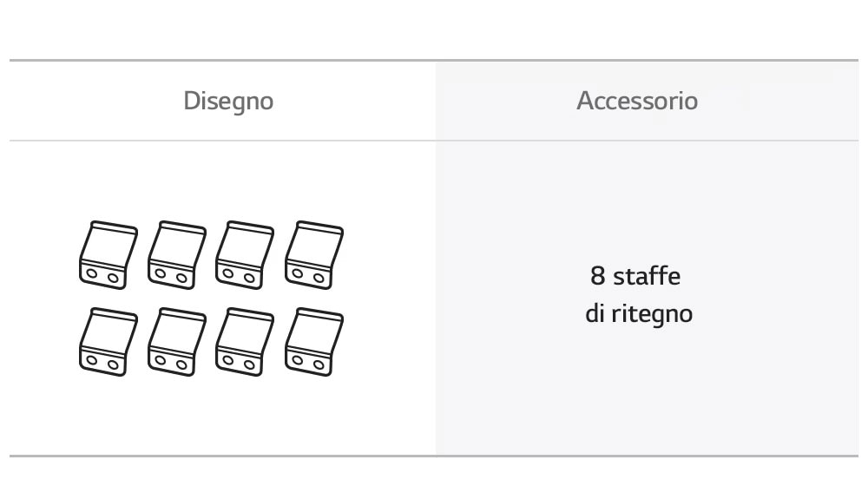Click right screw hole of top-row second bracket
The height and width of the screenshot is (486, 868).
(181, 278)
